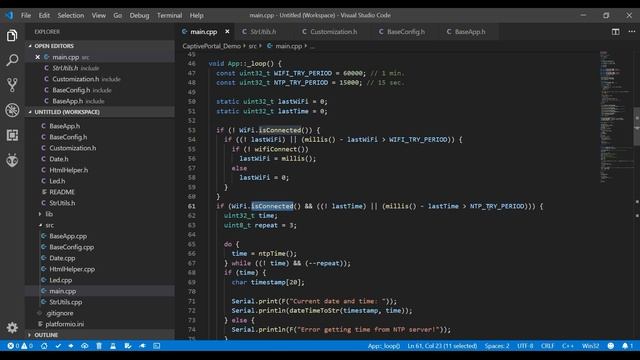This screenshot has height=360, width=640.
Task: Click CaptivePortal_Demo in the breadcrumb
Action: click(x=211, y=46)
